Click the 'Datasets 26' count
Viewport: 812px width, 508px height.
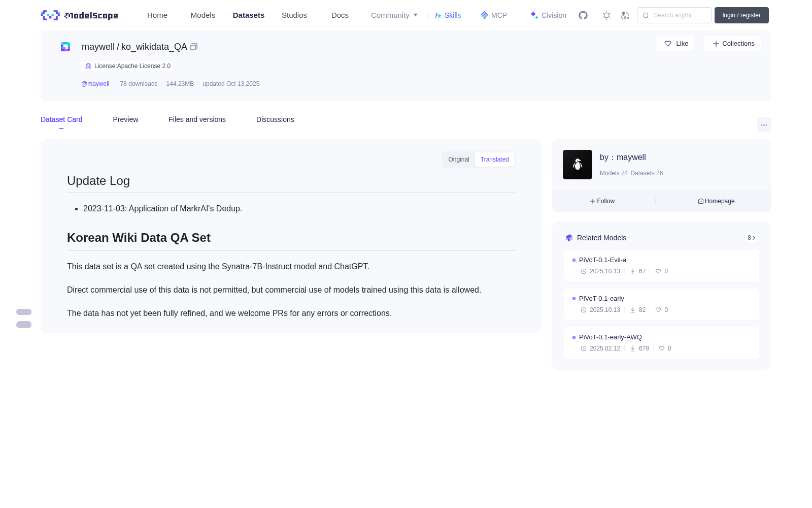point(647,173)
